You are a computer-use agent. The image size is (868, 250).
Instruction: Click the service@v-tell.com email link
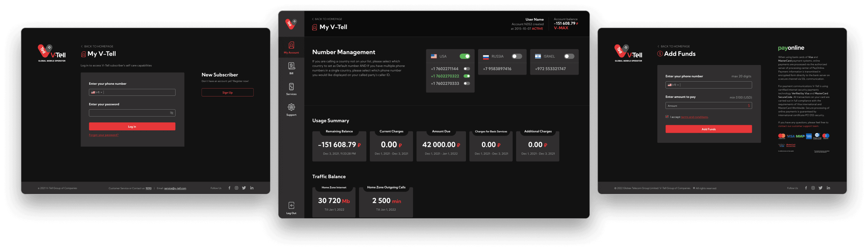(175, 188)
